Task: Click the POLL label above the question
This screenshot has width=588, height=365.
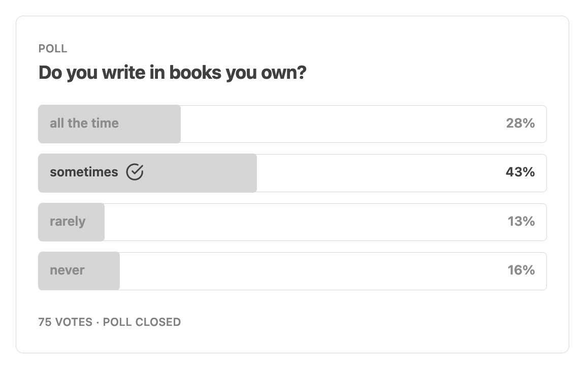Action: [52, 49]
